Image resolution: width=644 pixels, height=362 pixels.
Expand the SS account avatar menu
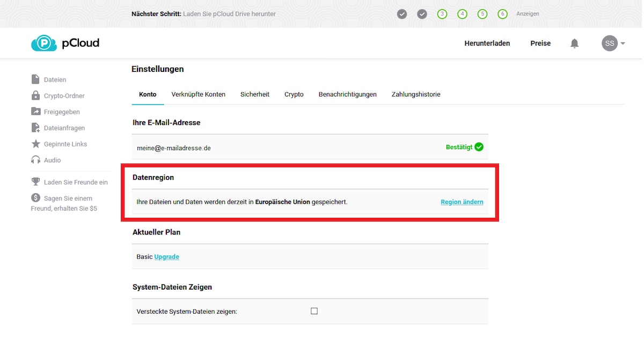(x=613, y=43)
